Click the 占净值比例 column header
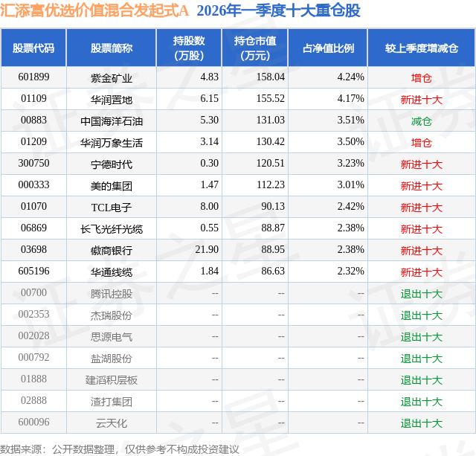476x456 pixels. (x=328, y=48)
